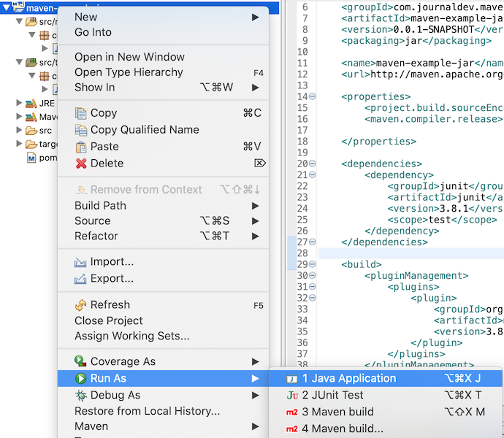
Task: Select Open Type Hierarchy
Action: pyautogui.click(x=164, y=72)
